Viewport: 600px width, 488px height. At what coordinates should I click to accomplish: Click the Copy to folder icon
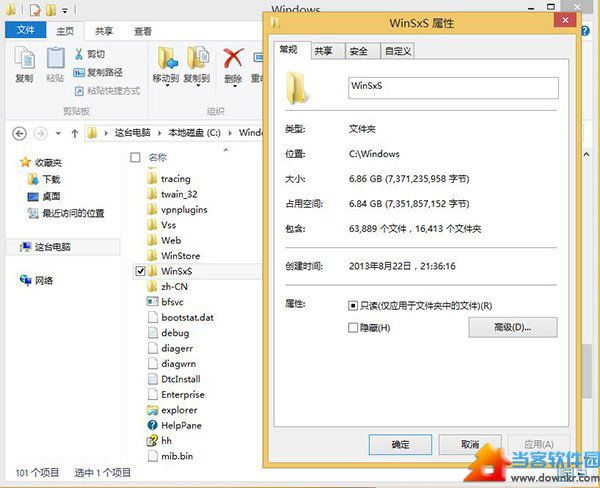[198, 59]
